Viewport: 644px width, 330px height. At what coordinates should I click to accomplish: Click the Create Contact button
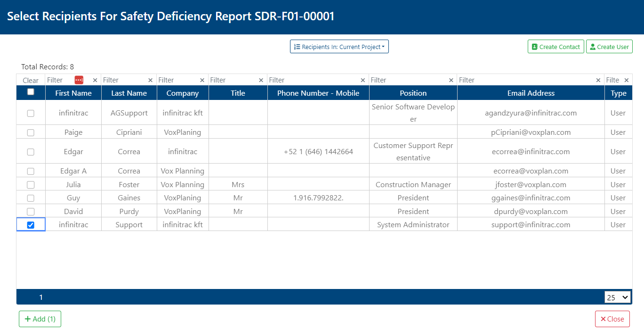point(556,47)
